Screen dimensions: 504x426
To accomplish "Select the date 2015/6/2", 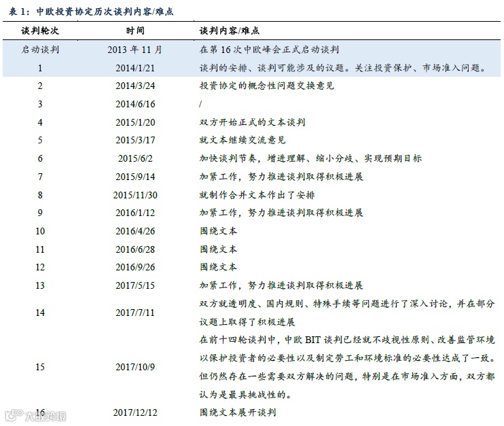I will coord(135,158).
